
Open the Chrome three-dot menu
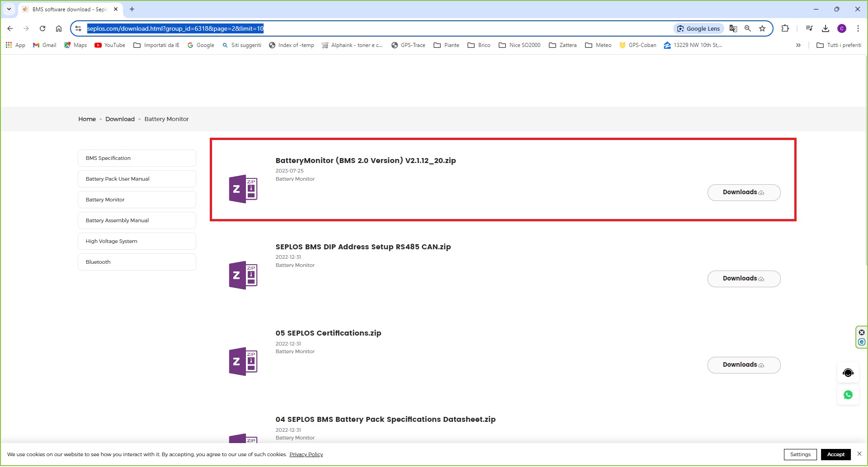(858, 28)
